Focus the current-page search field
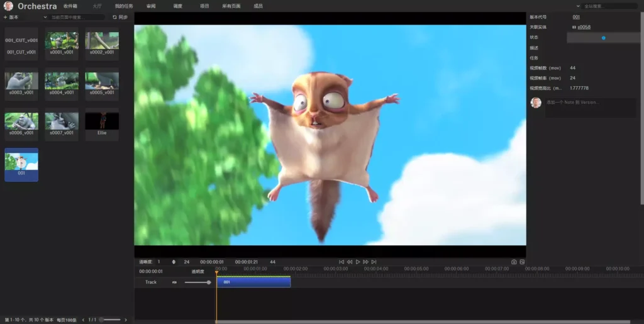Viewport: 644px width, 324px height. 77,17
